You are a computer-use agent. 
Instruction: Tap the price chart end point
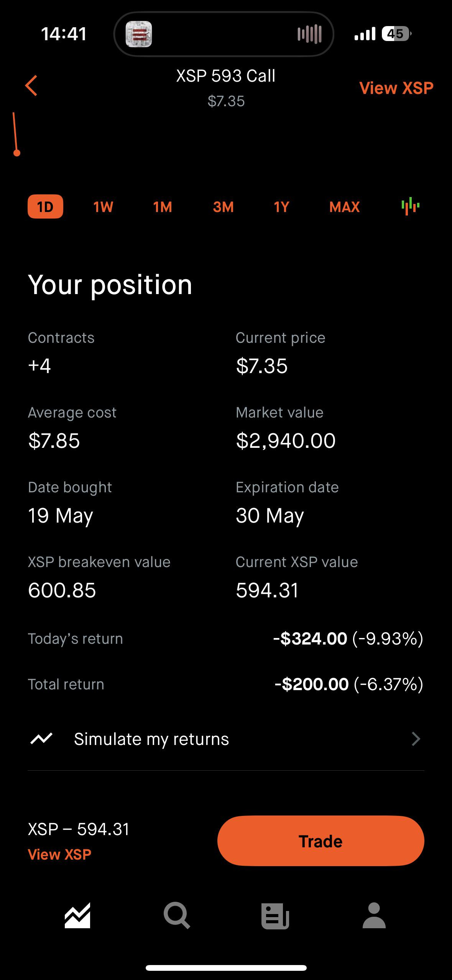tap(16, 153)
